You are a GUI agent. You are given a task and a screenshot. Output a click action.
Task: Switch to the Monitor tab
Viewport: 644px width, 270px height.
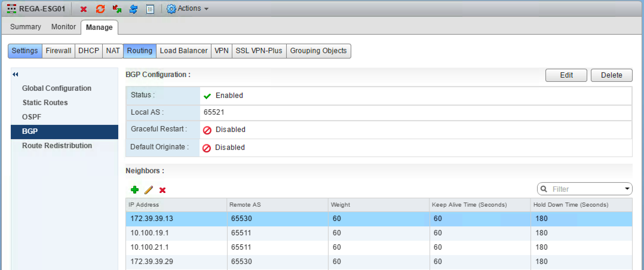point(63,27)
